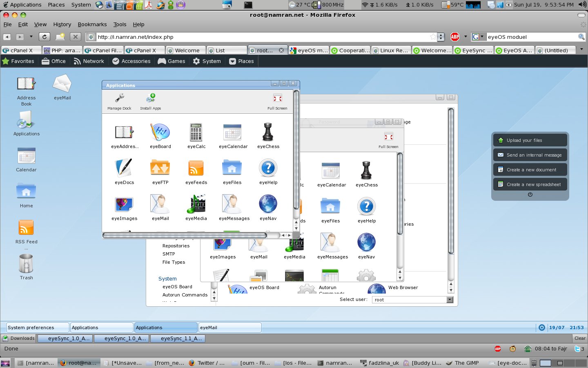The width and height of the screenshot is (588, 368).
Task: Toggle Adblock Plus icon in Firefox toolbar
Action: (x=455, y=37)
